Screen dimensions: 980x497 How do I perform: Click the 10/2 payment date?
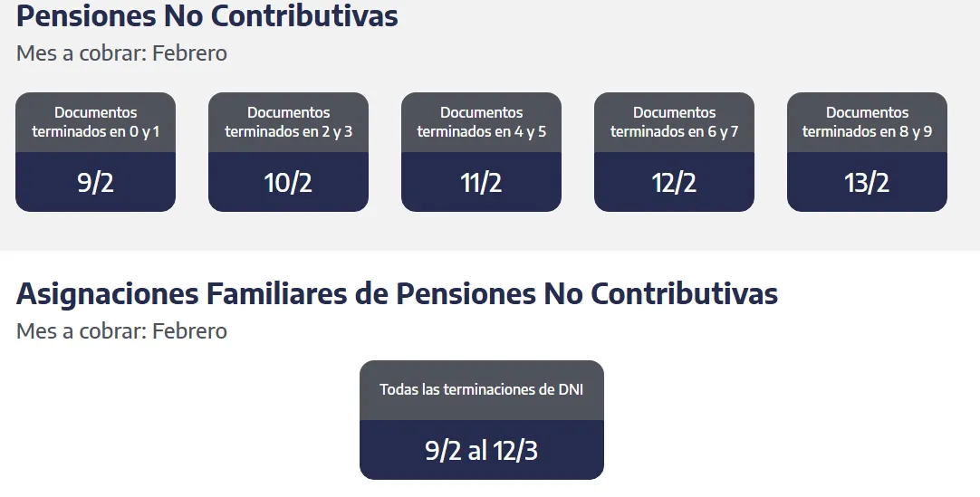tap(289, 183)
